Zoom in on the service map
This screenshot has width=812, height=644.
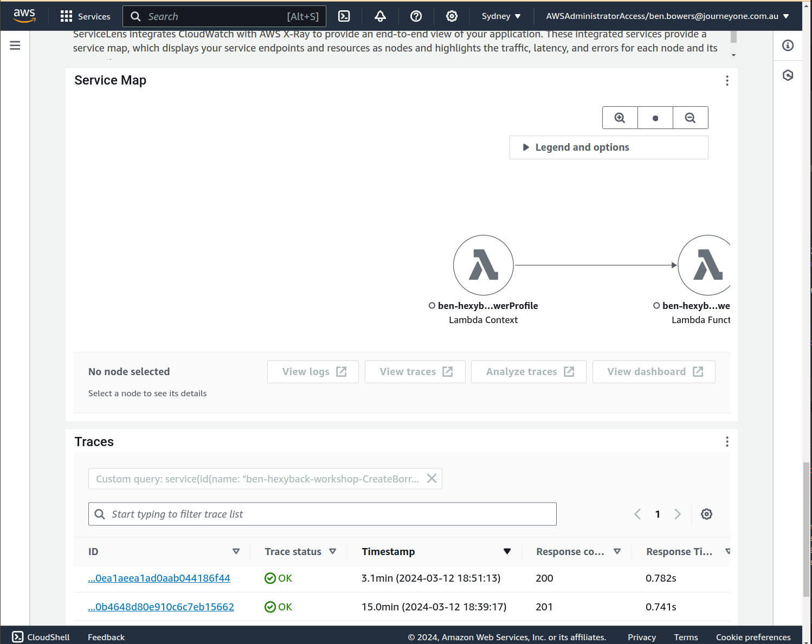point(620,118)
